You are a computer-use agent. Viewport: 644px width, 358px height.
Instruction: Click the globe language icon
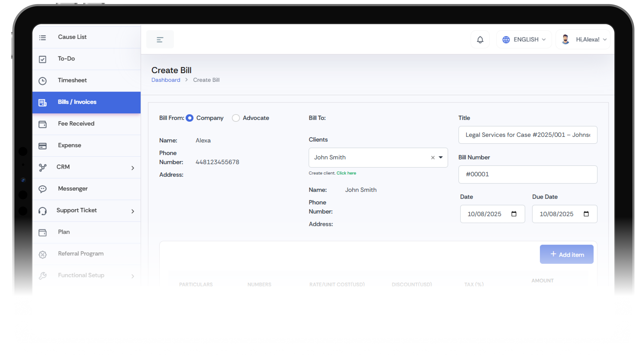pos(506,39)
